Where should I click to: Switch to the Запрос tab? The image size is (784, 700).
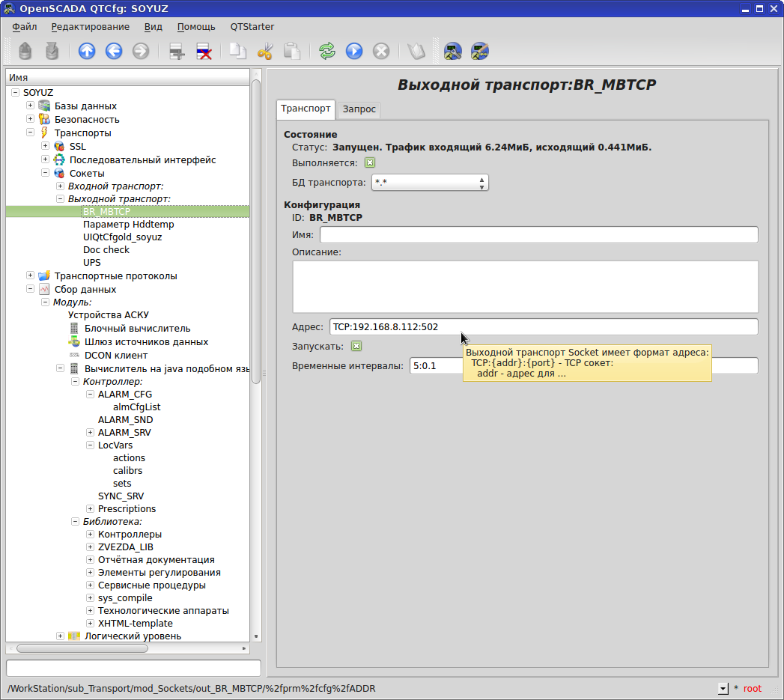click(x=359, y=109)
